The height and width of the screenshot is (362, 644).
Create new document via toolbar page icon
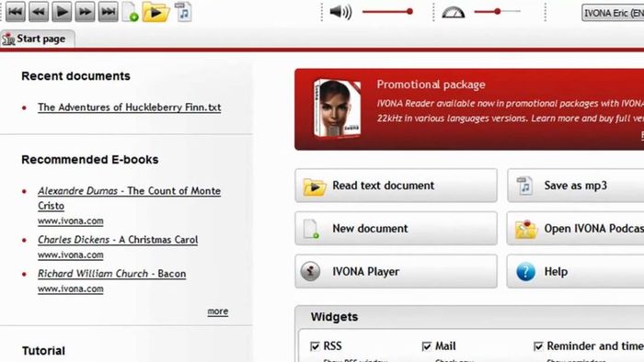click(x=131, y=11)
